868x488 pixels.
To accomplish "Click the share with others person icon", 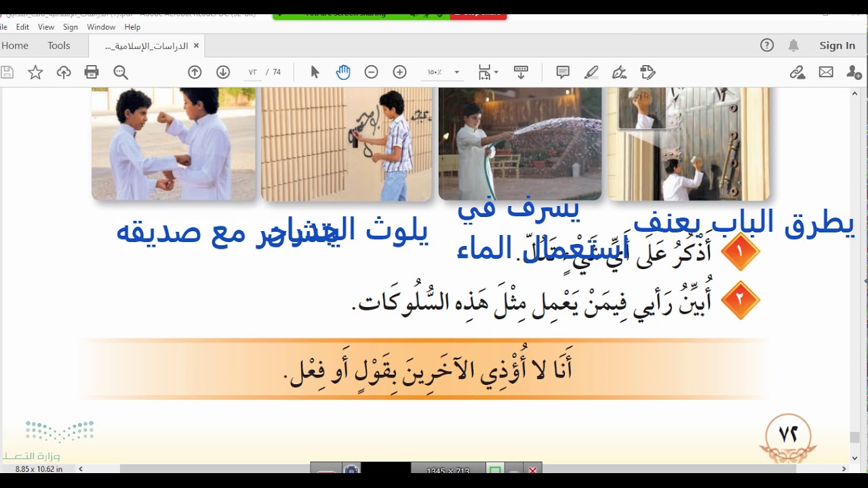I will (x=854, y=73).
